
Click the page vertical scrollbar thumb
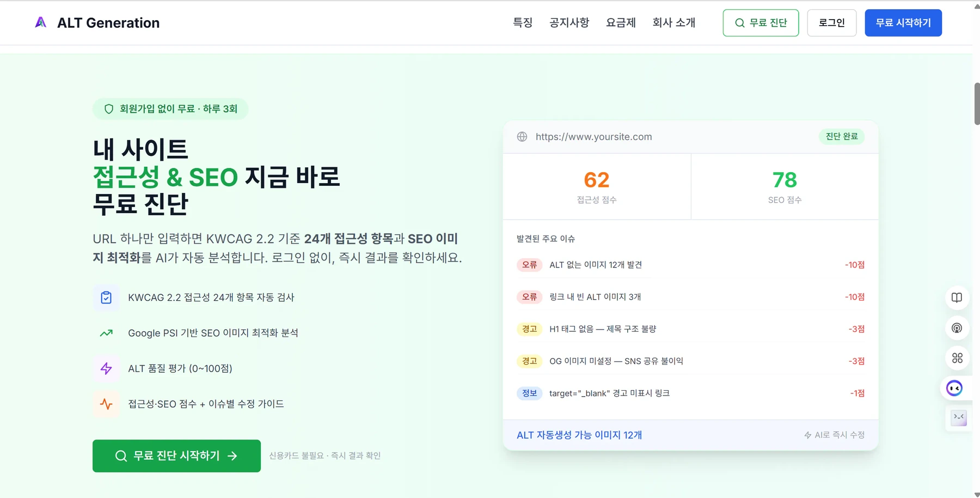click(x=977, y=104)
